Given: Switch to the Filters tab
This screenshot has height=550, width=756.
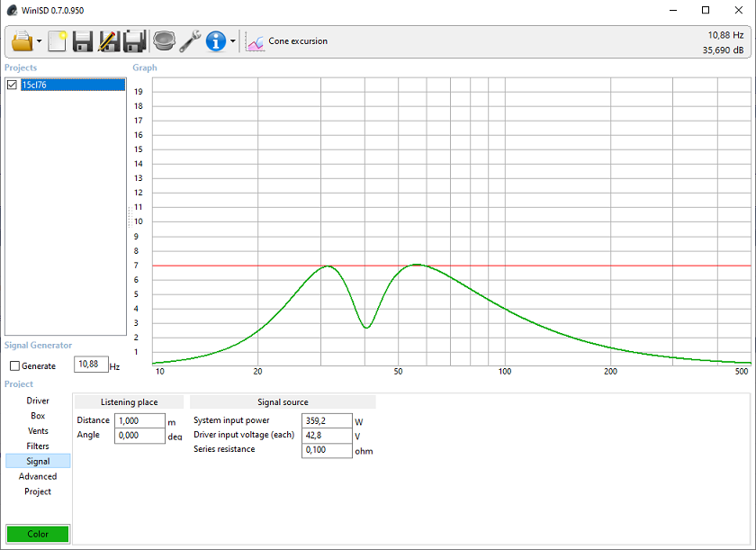Looking at the screenshot, I should coord(38,446).
